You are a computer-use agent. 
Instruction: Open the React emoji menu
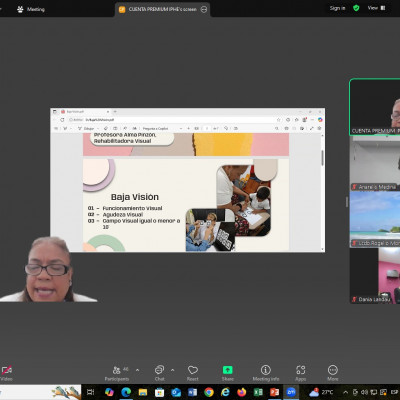193,373
